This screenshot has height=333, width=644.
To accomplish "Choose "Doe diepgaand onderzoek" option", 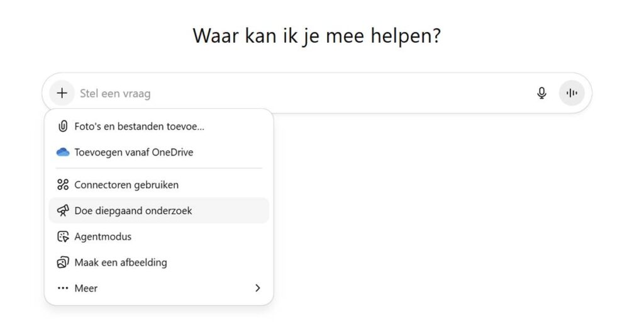I will pos(133,210).
